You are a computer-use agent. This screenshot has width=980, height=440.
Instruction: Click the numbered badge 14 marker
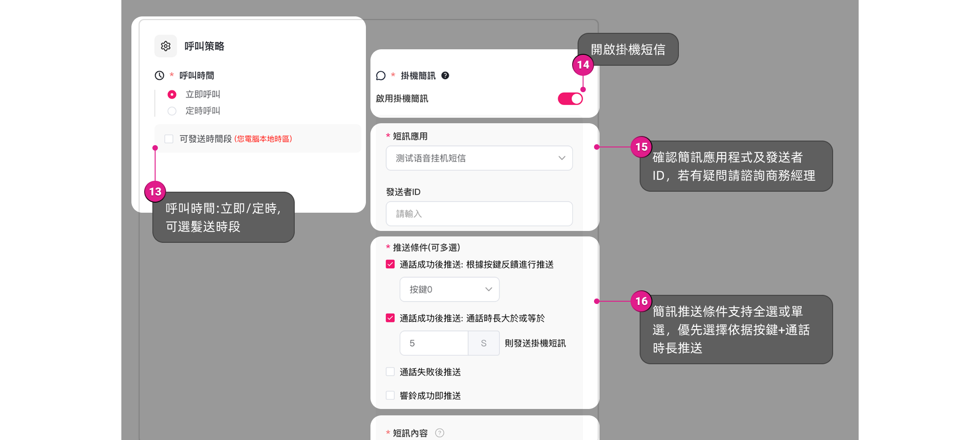point(583,65)
